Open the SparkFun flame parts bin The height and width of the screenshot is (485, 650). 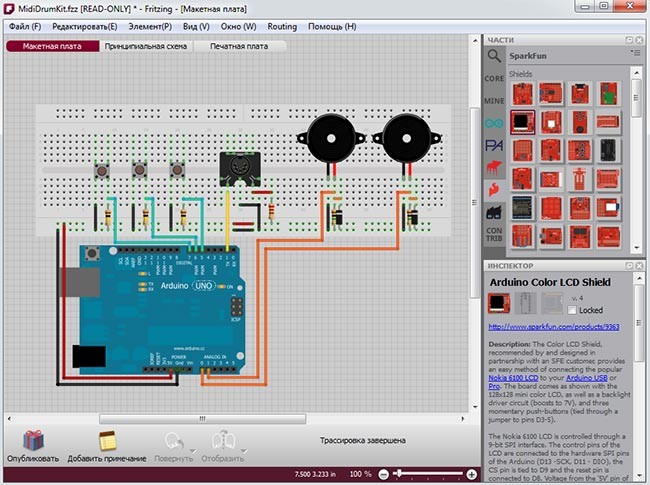pyautogui.click(x=494, y=189)
